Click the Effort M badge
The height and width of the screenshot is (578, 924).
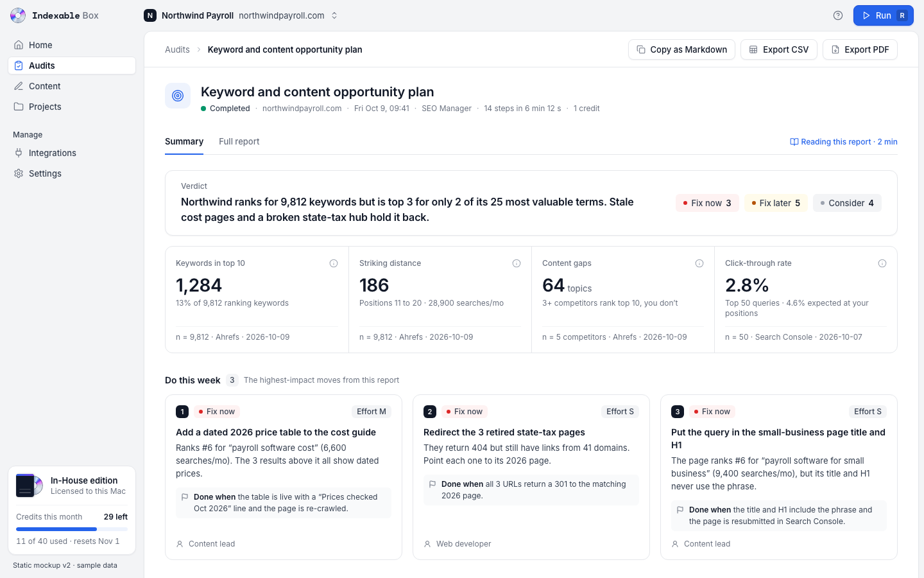point(372,412)
